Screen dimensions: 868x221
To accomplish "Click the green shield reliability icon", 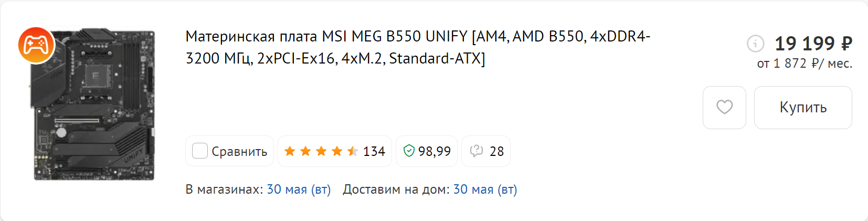I will [x=409, y=151].
